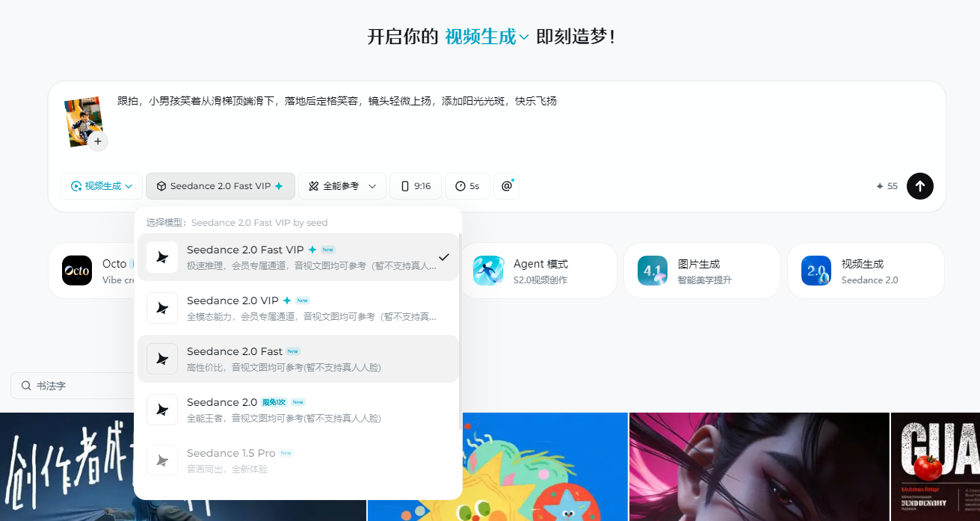Click the cube icon in model selector
This screenshot has height=521, width=980.
pos(161,186)
